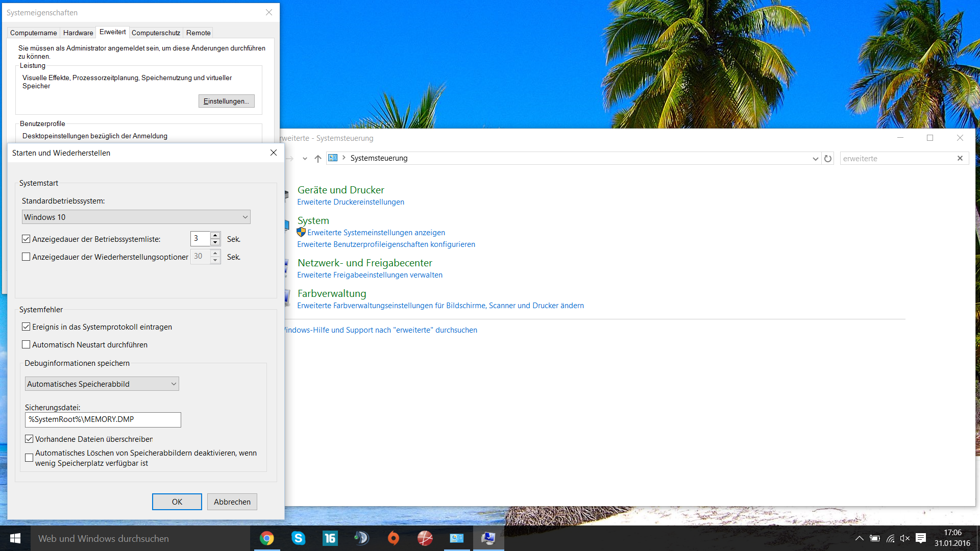Uncheck Anzeigedauer der Betriebssystemliste checkbox
The height and width of the screenshot is (551, 980).
tap(26, 239)
